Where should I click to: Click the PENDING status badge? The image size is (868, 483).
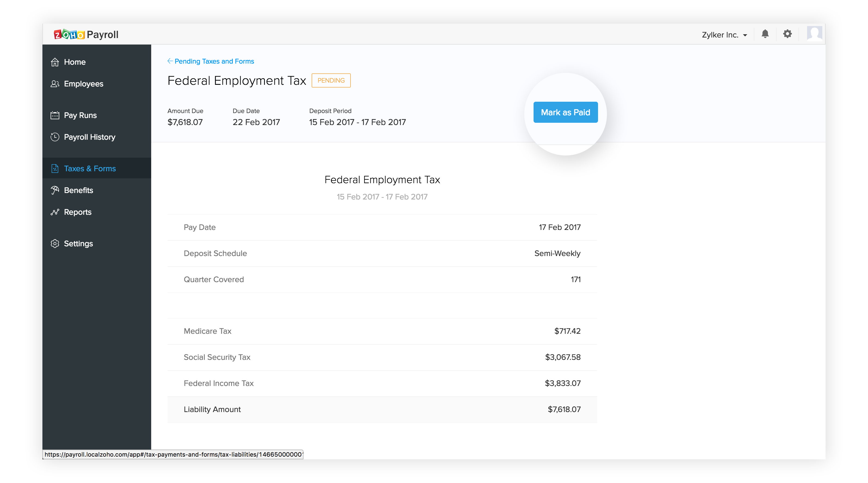[331, 80]
